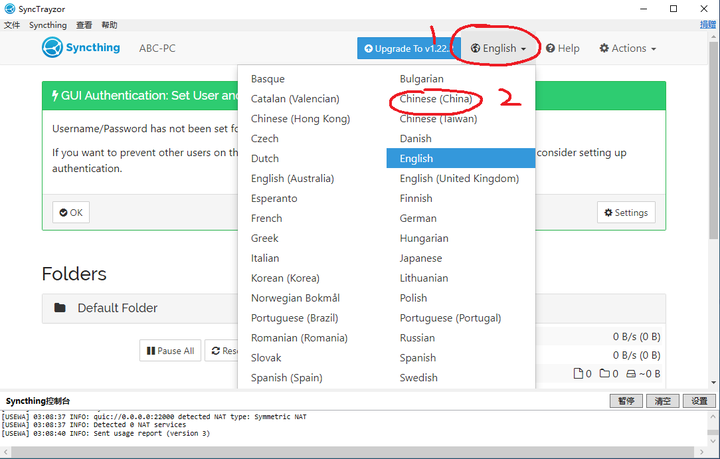Click console 设置 settings button

pyautogui.click(x=699, y=401)
